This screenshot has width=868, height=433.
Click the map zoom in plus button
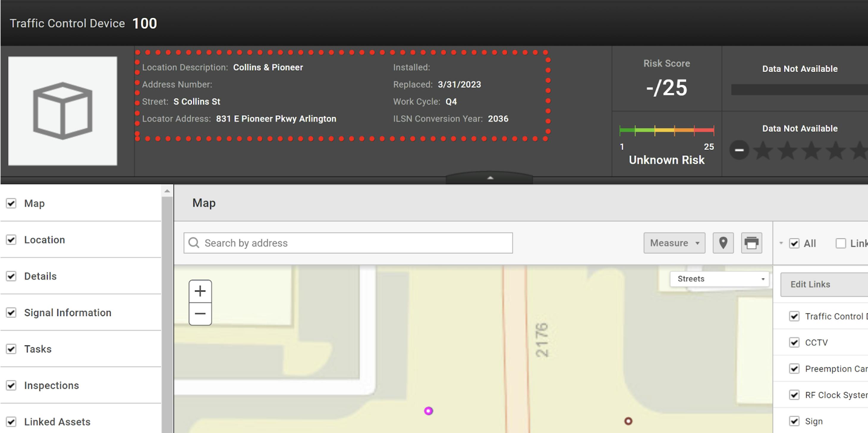click(200, 291)
